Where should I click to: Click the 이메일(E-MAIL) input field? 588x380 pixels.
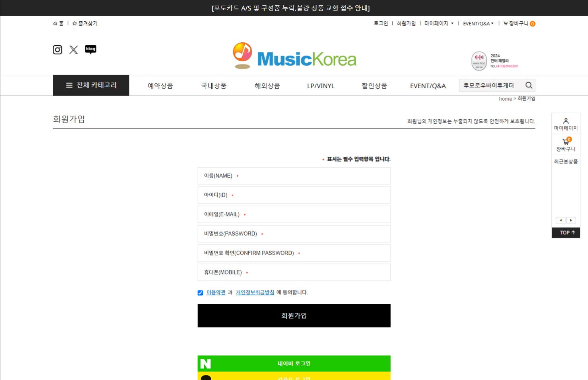point(294,214)
